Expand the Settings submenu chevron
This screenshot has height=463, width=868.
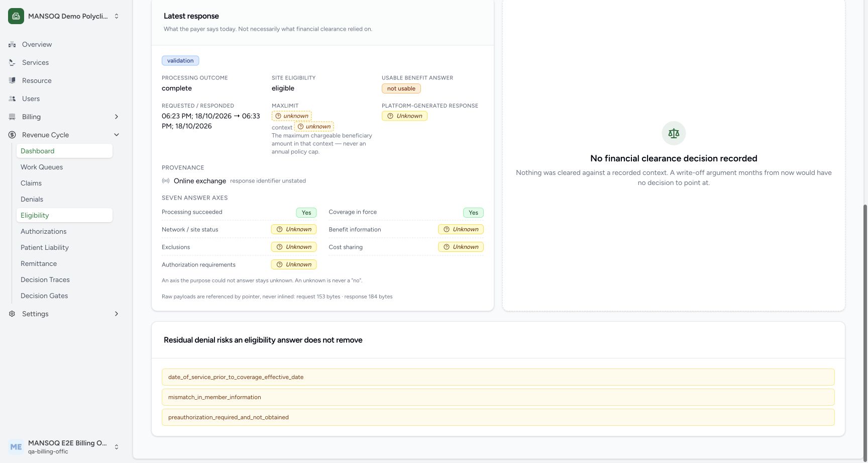click(117, 314)
